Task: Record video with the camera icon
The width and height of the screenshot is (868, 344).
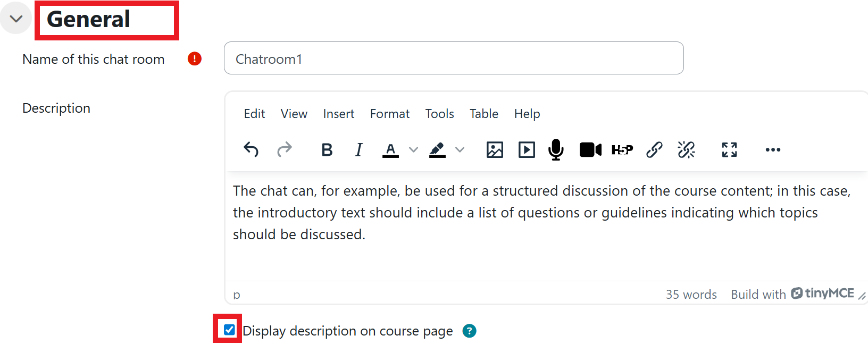Action: (590, 150)
